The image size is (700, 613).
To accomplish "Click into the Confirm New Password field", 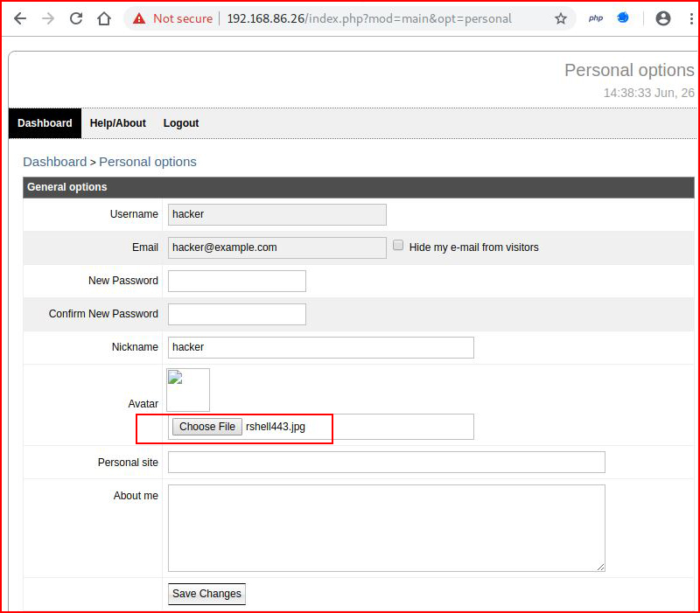I will [x=237, y=314].
